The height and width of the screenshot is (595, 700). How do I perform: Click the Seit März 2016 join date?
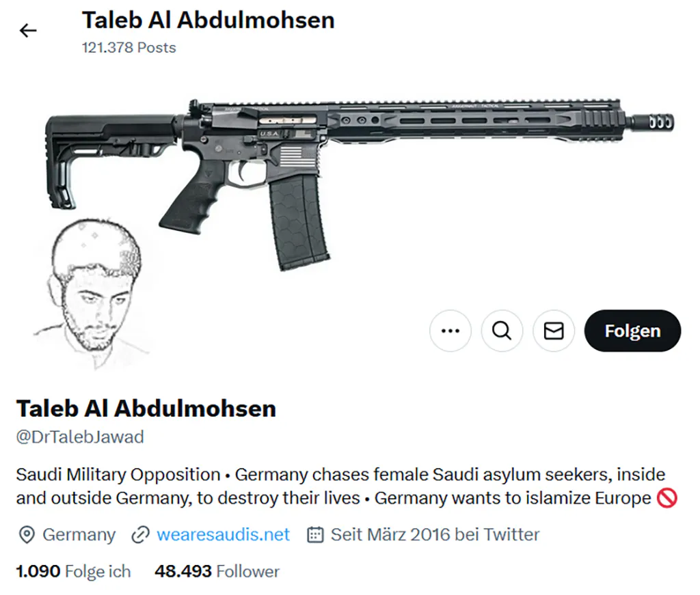(x=435, y=534)
